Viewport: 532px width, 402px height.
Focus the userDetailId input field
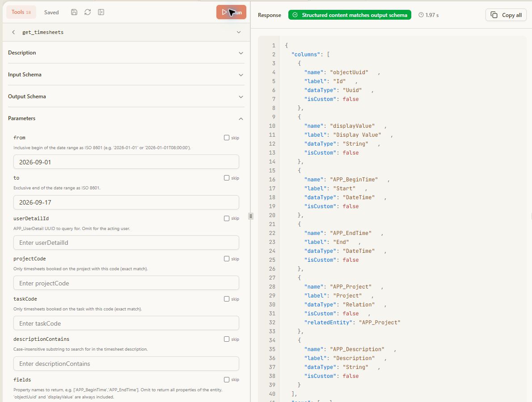(126, 243)
